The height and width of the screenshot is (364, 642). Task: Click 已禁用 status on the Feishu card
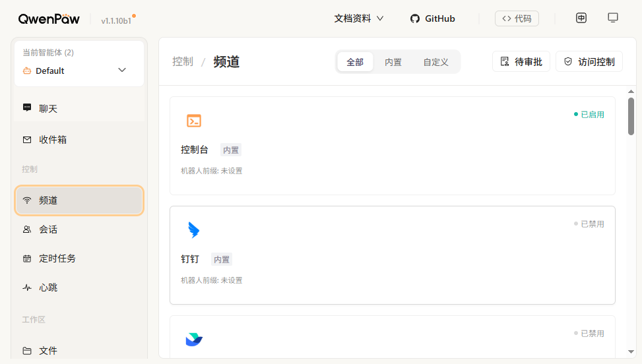click(x=589, y=333)
